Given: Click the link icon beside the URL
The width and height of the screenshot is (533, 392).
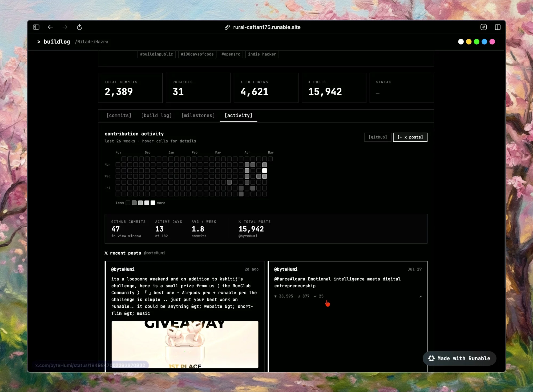Looking at the screenshot, I should pyautogui.click(x=227, y=27).
